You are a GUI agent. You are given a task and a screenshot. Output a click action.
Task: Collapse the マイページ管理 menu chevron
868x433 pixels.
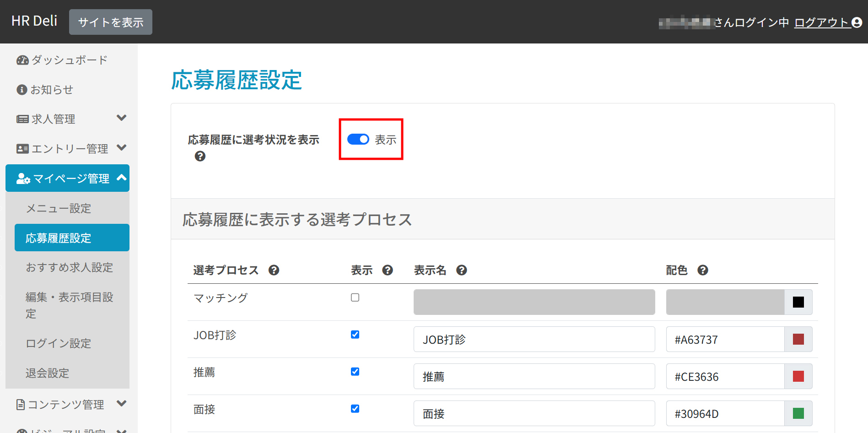tap(121, 178)
